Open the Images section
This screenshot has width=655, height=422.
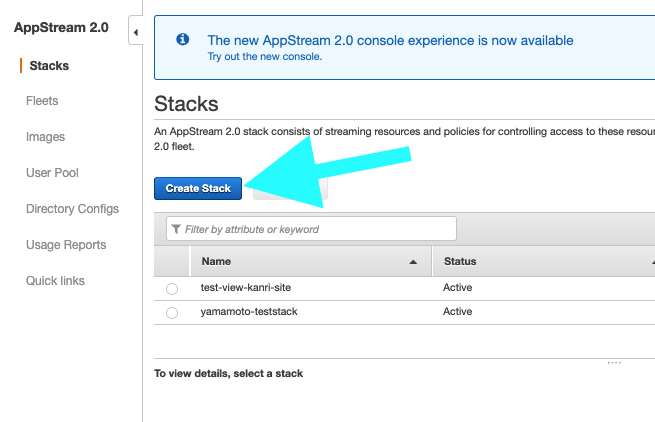point(45,137)
